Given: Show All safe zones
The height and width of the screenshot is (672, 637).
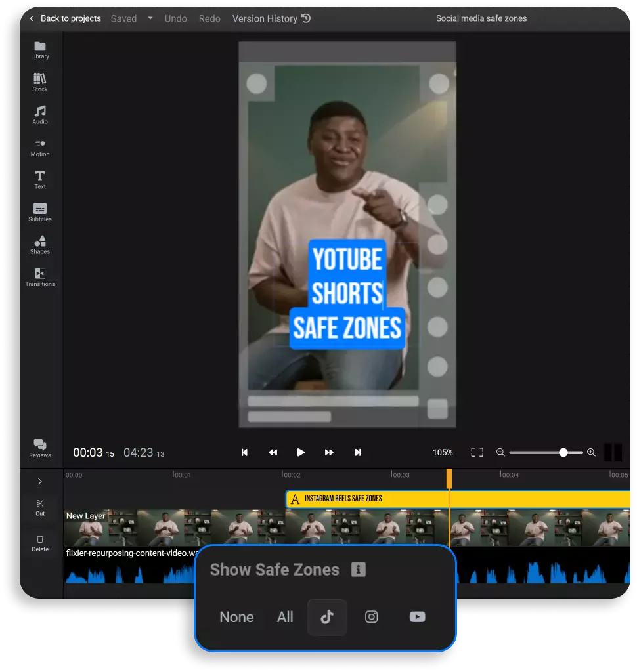Looking at the screenshot, I should pos(285,617).
